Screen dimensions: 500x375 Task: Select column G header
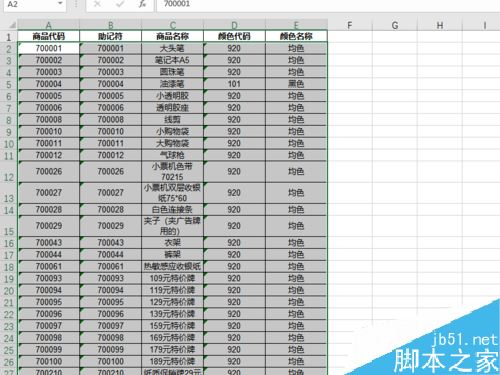tap(395, 25)
